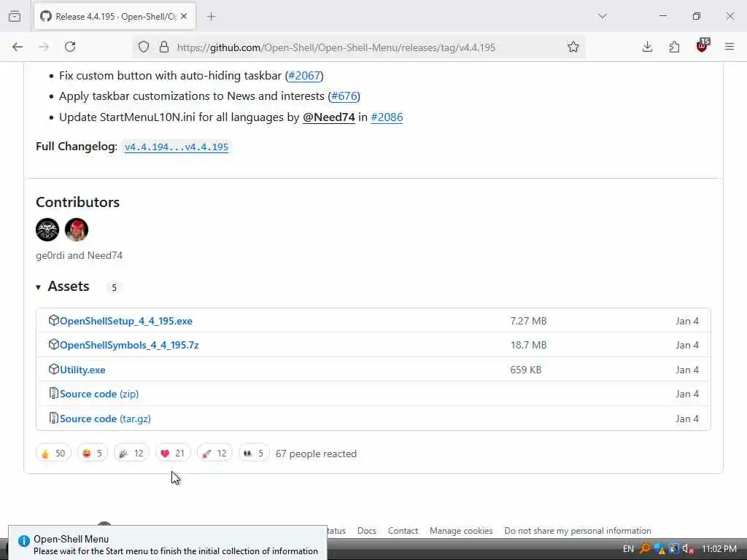Download Utility.exe asset
The width and height of the screenshot is (747, 560).
(x=82, y=370)
